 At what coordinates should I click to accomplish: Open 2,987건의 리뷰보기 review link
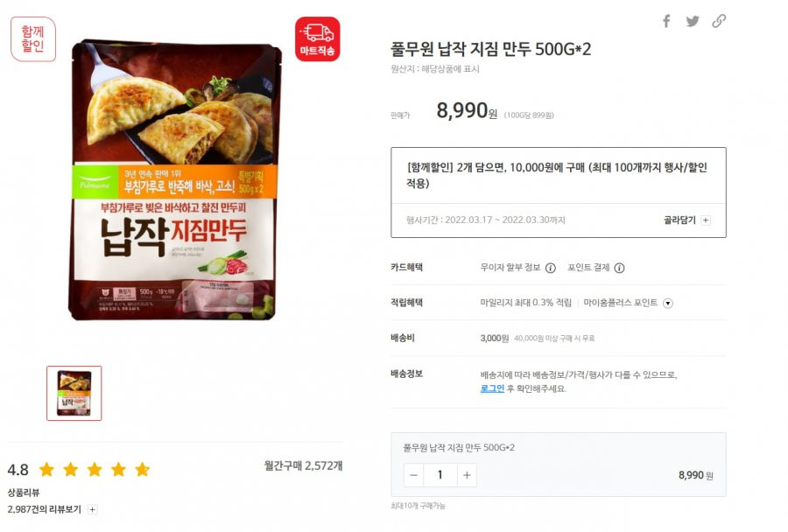coord(45,509)
